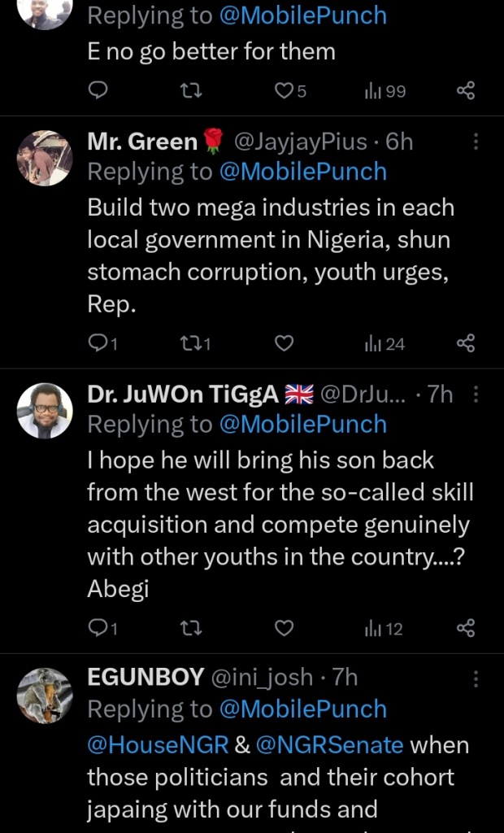Share the "E no go better" tweet
This screenshot has width=504, height=833.
[465, 91]
